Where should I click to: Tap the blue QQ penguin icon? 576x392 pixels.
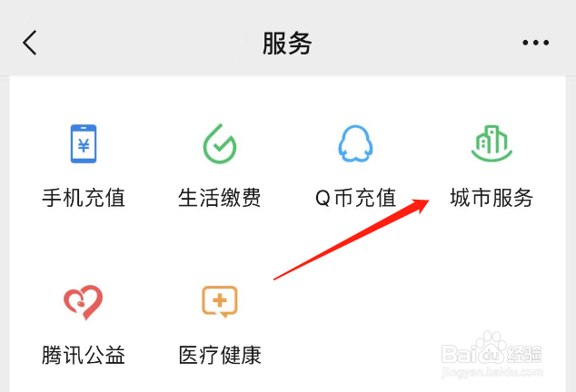coord(355,143)
